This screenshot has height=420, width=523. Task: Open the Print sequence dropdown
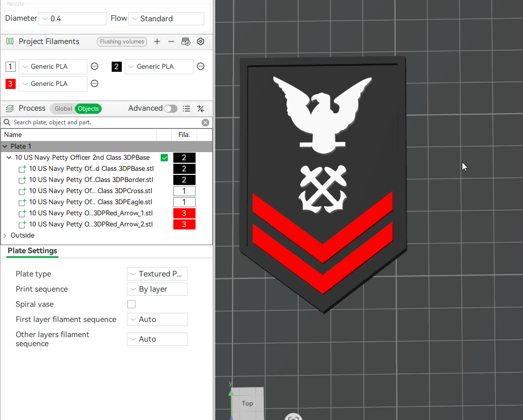[157, 289]
